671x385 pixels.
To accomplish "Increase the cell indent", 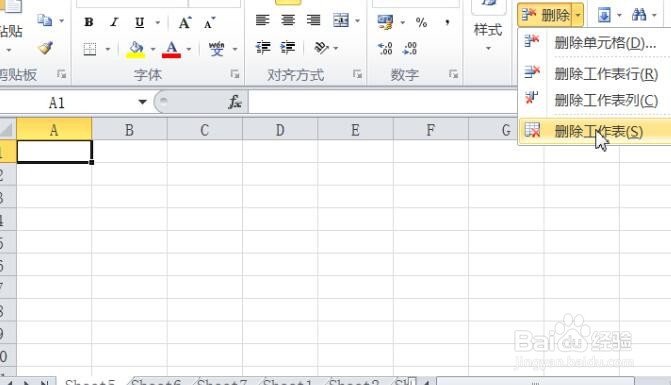I will coord(288,47).
